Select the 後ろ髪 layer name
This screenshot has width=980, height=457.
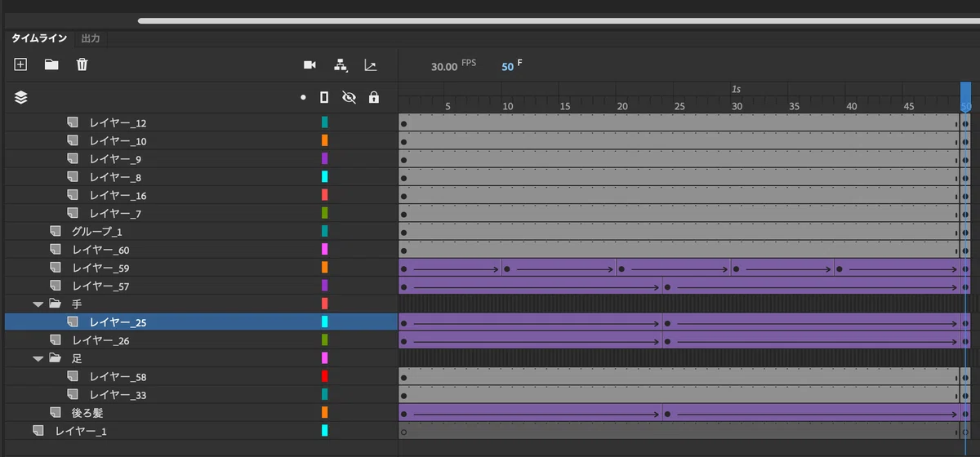pyautogui.click(x=87, y=412)
